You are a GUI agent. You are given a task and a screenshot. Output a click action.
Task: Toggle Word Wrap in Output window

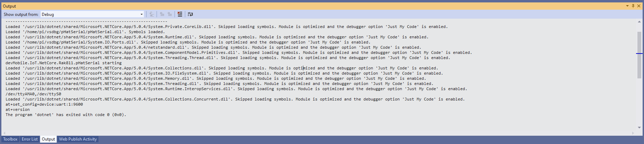click(190, 14)
